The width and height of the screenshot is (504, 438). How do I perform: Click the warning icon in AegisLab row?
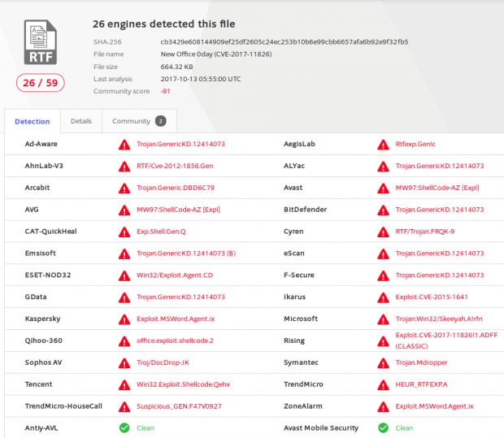383,145
